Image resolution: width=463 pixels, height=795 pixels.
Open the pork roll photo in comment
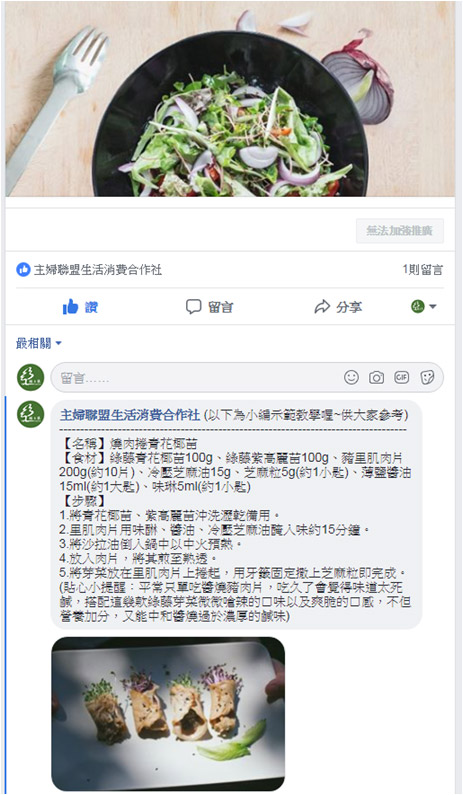point(168,713)
